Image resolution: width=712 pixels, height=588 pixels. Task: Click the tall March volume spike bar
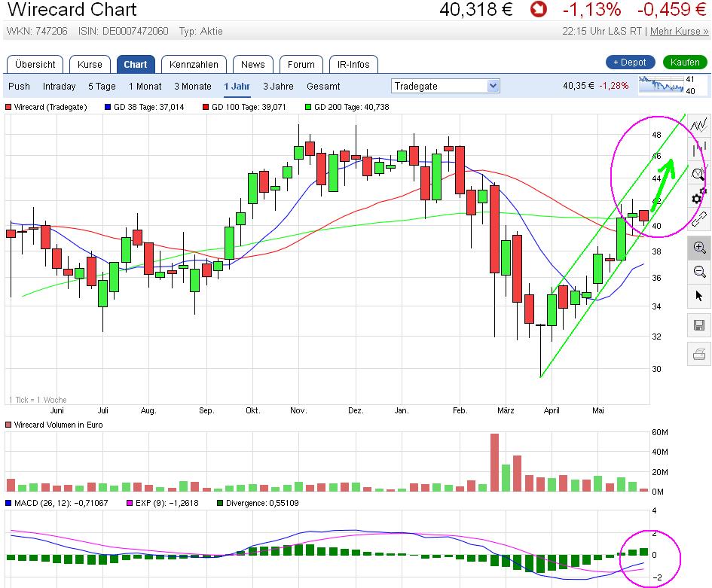click(494, 463)
